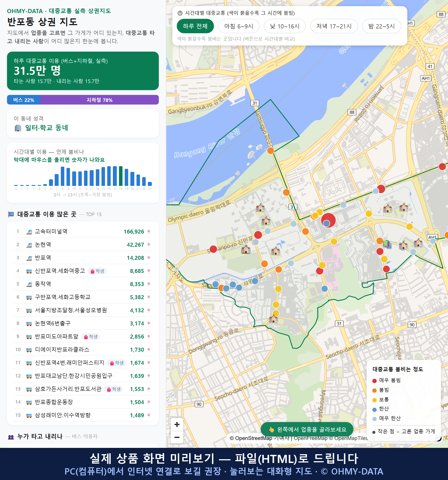The width and height of the screenshot is (448, 480).
Task: Click the yellow 보통 legend swatch
Action: [374, 400]
